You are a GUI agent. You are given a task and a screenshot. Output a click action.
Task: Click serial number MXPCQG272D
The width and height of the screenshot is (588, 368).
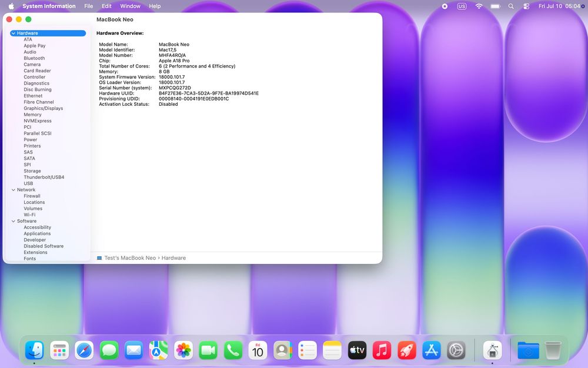tap(175, 88)
